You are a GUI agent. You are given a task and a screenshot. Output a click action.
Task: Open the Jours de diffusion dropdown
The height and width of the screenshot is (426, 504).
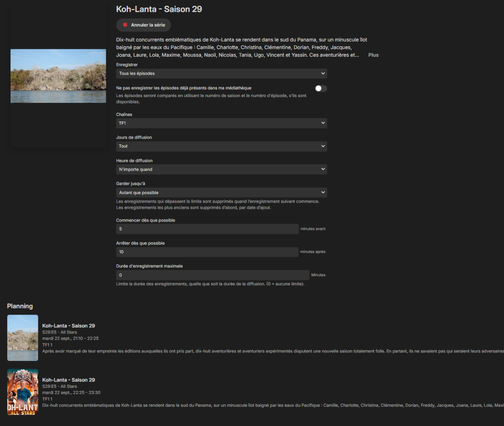[221, 146]
